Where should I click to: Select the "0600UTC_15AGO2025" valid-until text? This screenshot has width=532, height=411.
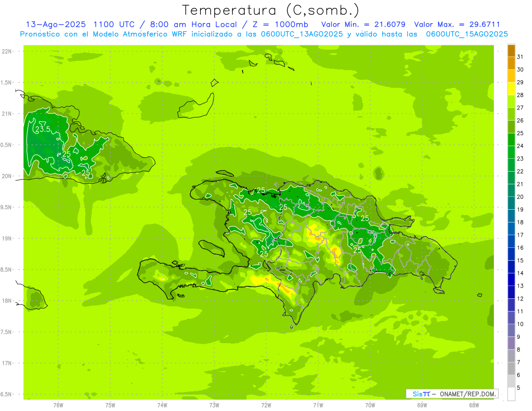click(467, 34)
